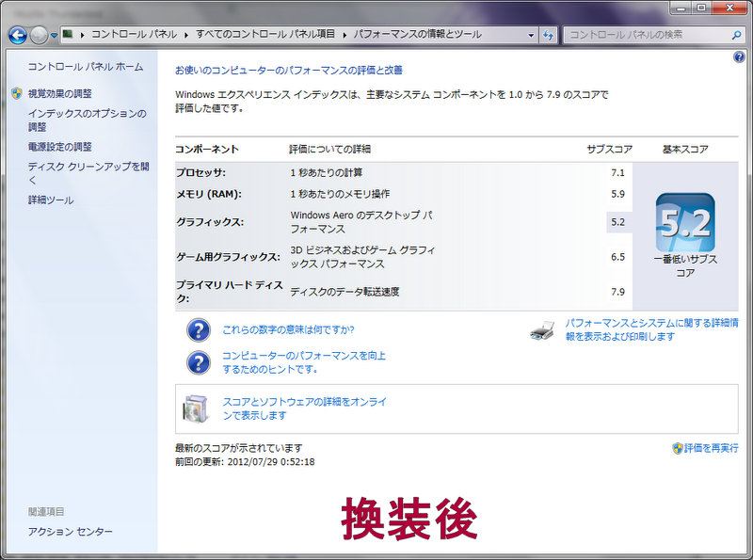Close the Control Panel window
753x560 pixels.
pyautogui.click(x=729, y=8)
